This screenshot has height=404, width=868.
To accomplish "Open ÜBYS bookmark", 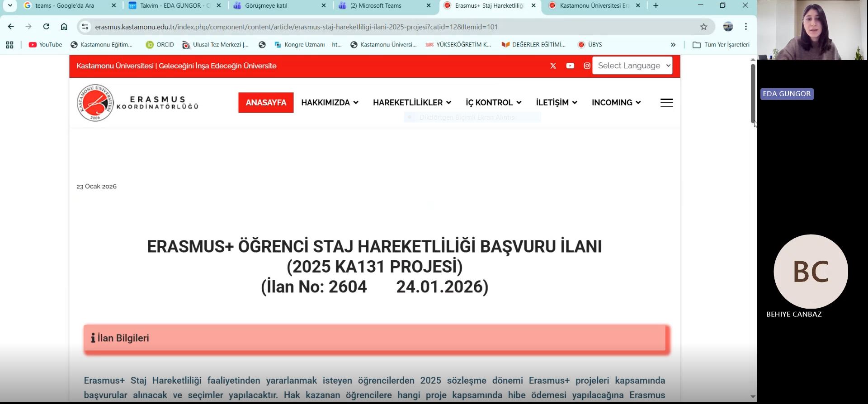I will pyautogui.click(x=590, y=45).
